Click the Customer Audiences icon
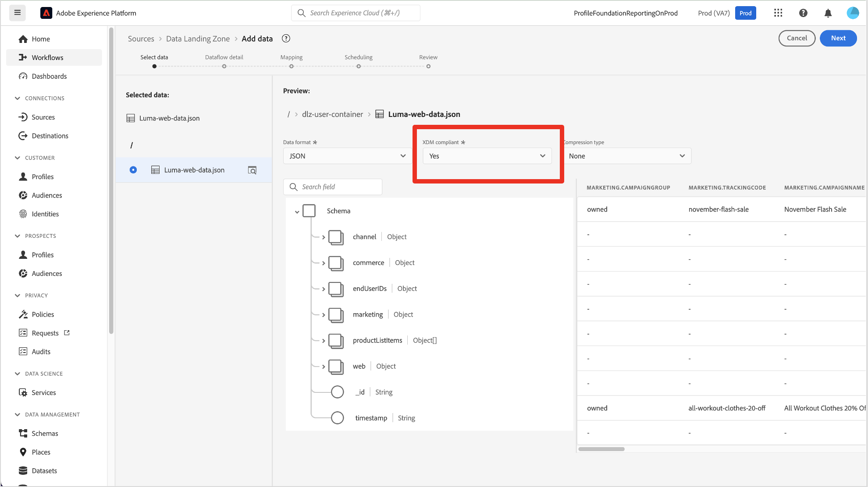 [23, 195]
